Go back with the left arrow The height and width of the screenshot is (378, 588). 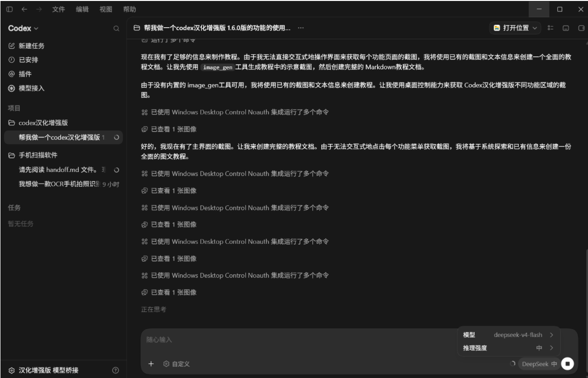click(x=24, y=10)
